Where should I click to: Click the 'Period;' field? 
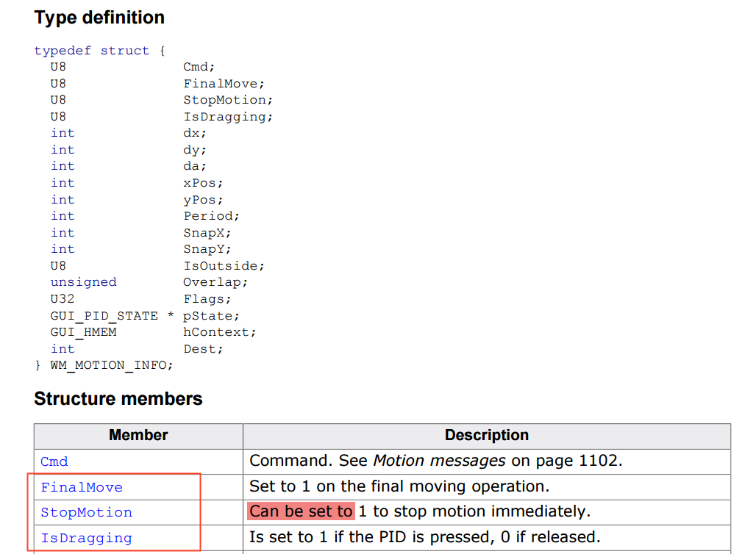tap(211, 216)
